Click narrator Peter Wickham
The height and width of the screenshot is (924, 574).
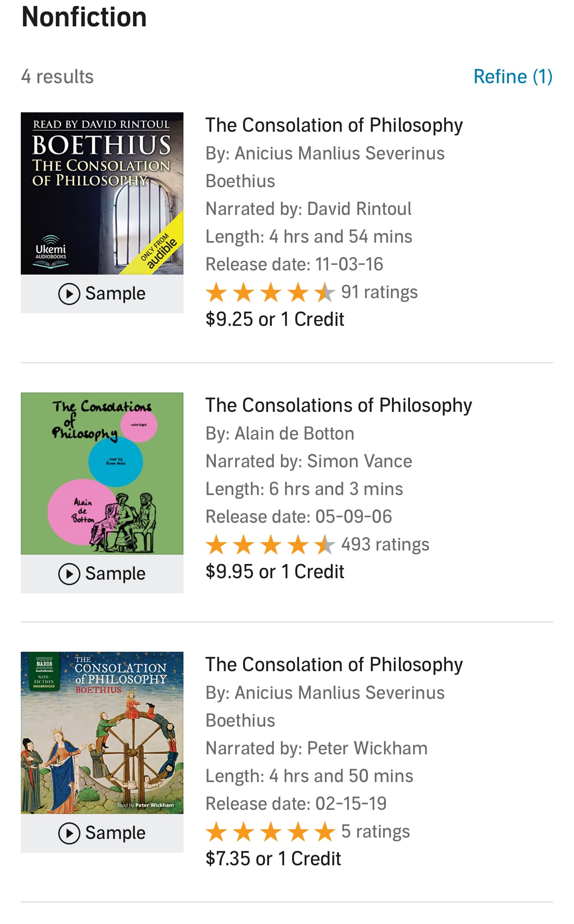click(367, 748)
